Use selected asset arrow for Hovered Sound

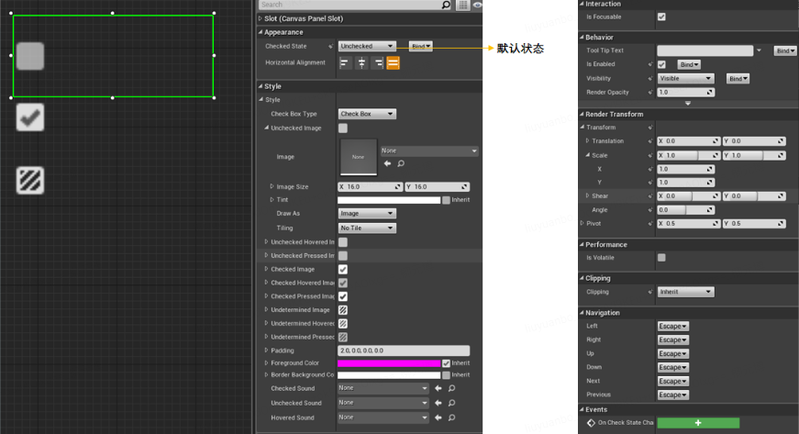click(438, 418)
